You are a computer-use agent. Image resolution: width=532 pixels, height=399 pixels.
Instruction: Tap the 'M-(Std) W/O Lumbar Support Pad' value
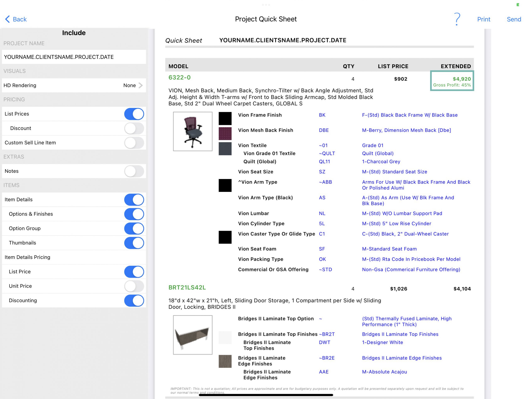point(402,214)
